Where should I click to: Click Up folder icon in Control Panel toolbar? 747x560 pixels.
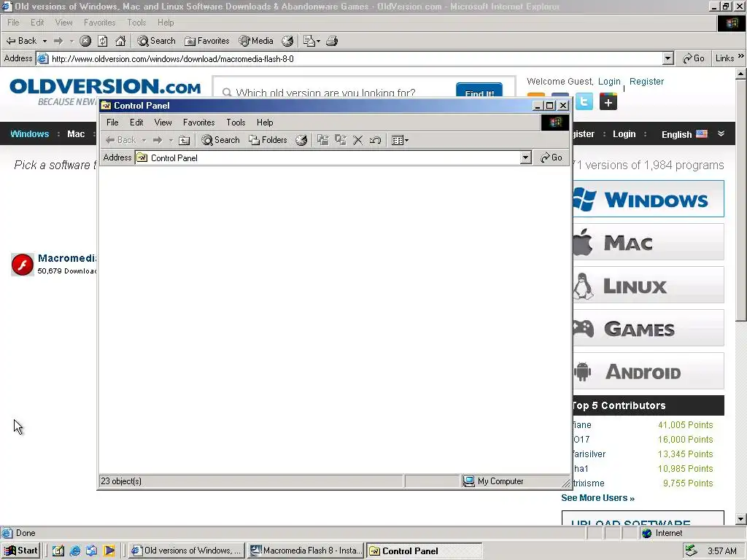[x=185, y=140]
